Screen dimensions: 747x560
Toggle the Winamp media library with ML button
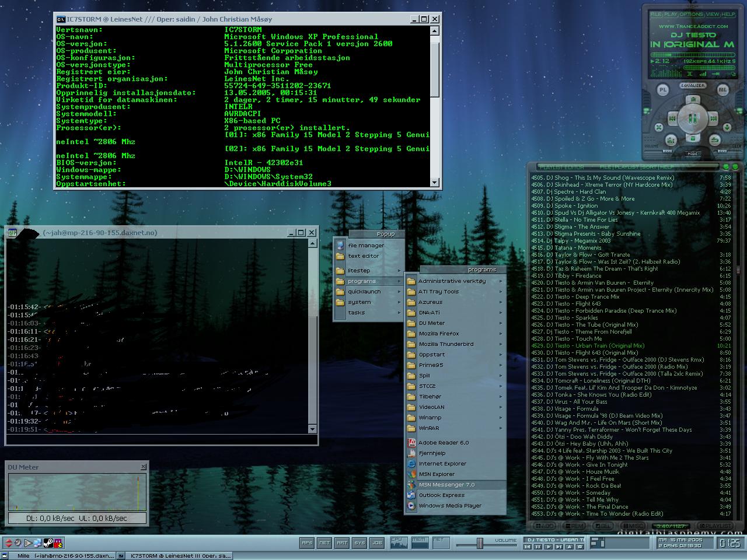[722, 90]
